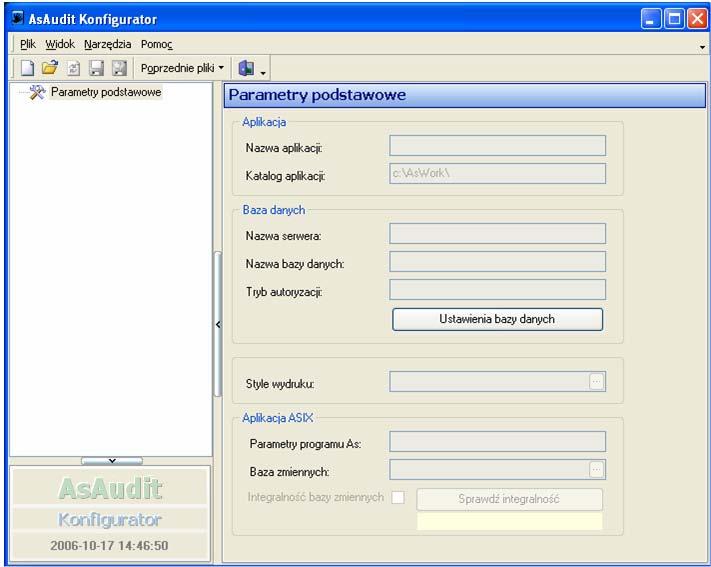Image resolution: width=711 pixels, height=567 pixels.
Task: Click the reload file toolbar icon
Action: 73,68
